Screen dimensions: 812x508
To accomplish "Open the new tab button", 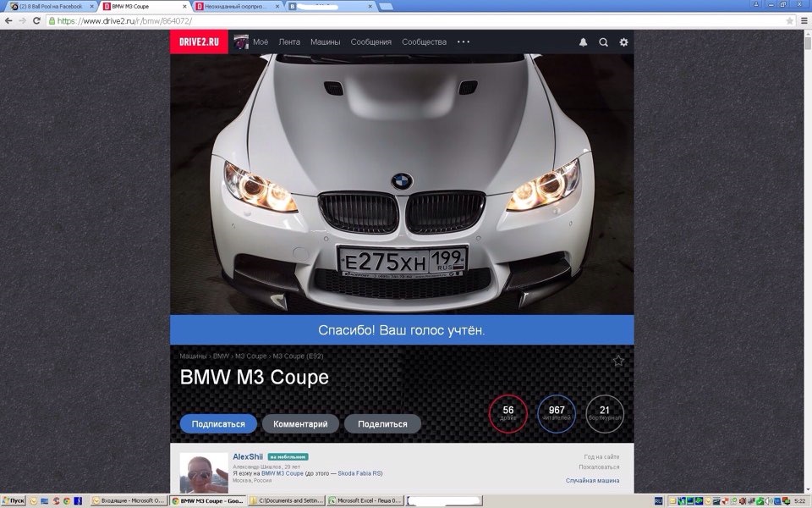I will pyautogui.click(x=386, y=6).
